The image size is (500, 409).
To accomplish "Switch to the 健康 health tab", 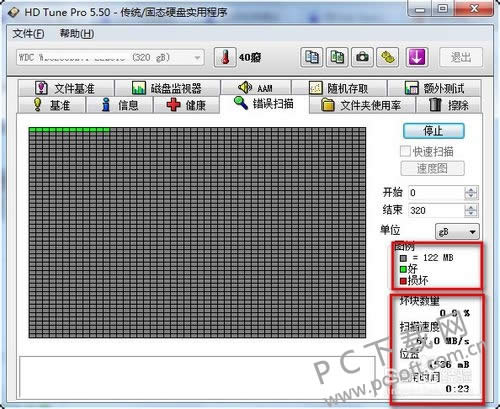I will pyautogui.click(x=186, y=105).
